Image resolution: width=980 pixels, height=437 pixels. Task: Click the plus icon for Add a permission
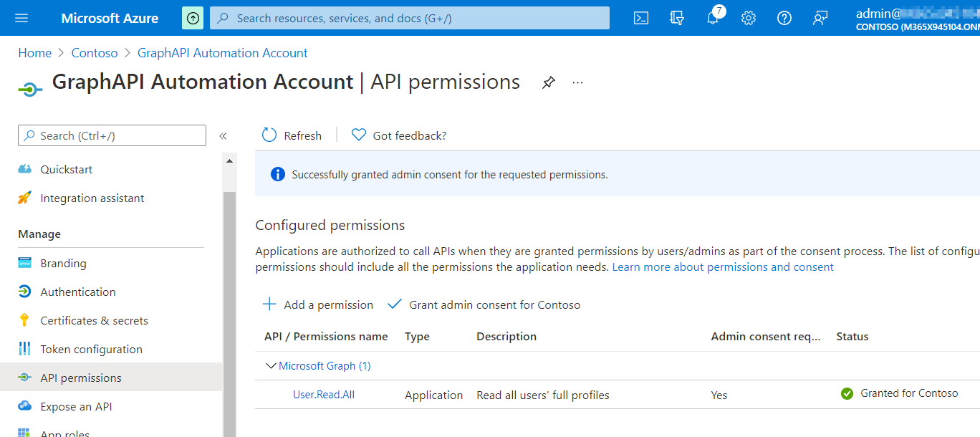pos(269,304)
